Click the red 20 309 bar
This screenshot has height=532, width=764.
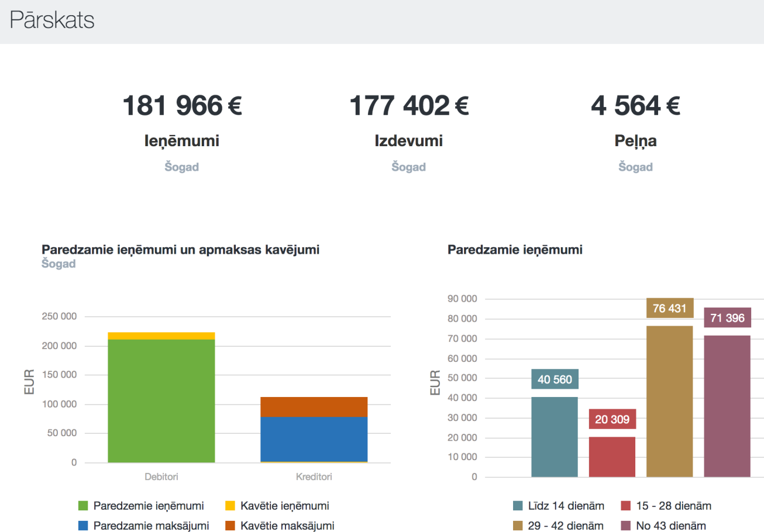(612, 457)
